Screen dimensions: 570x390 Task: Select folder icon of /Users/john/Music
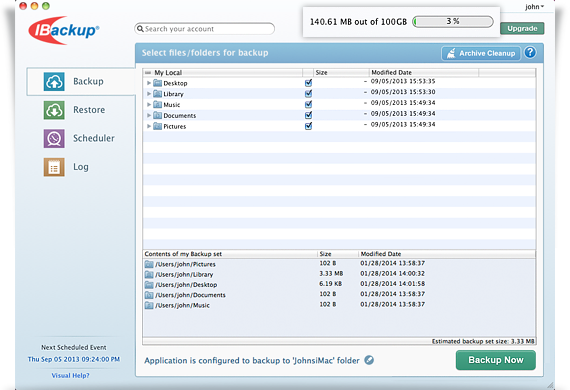click(149, 305)
